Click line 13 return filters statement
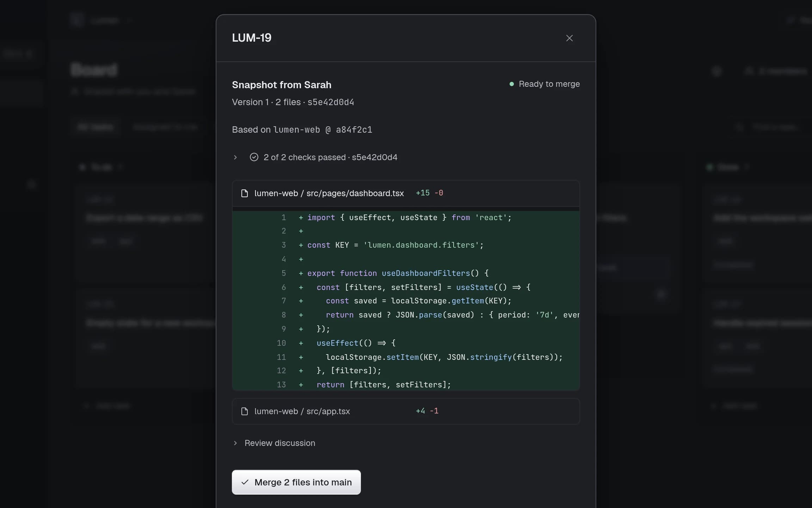Viewport: 812px width, 508px height. coord(383,385)
